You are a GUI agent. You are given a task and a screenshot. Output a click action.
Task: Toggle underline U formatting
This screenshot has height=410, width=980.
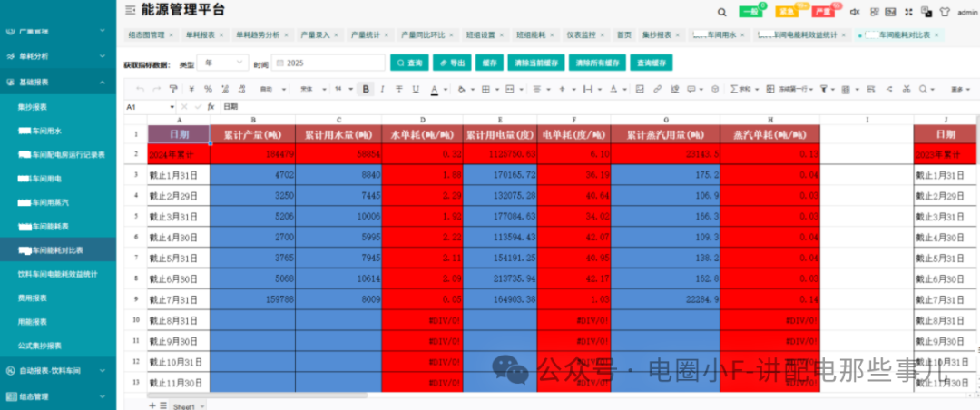pos(416,90)
